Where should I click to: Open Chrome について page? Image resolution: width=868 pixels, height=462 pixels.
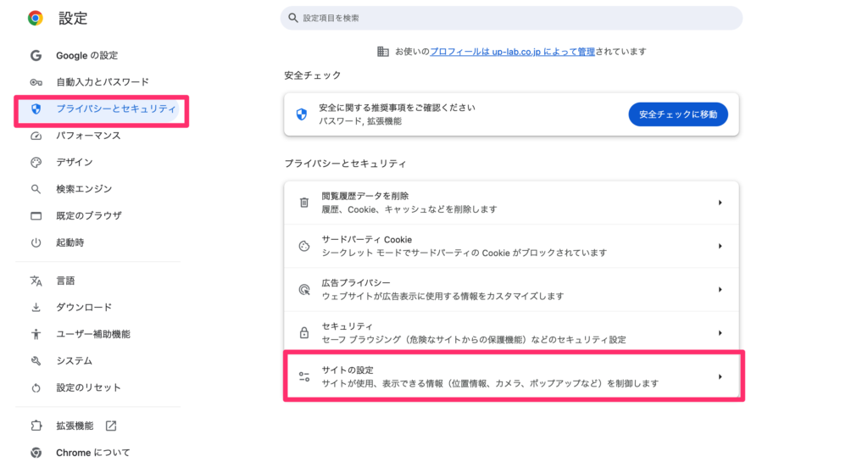93,453
